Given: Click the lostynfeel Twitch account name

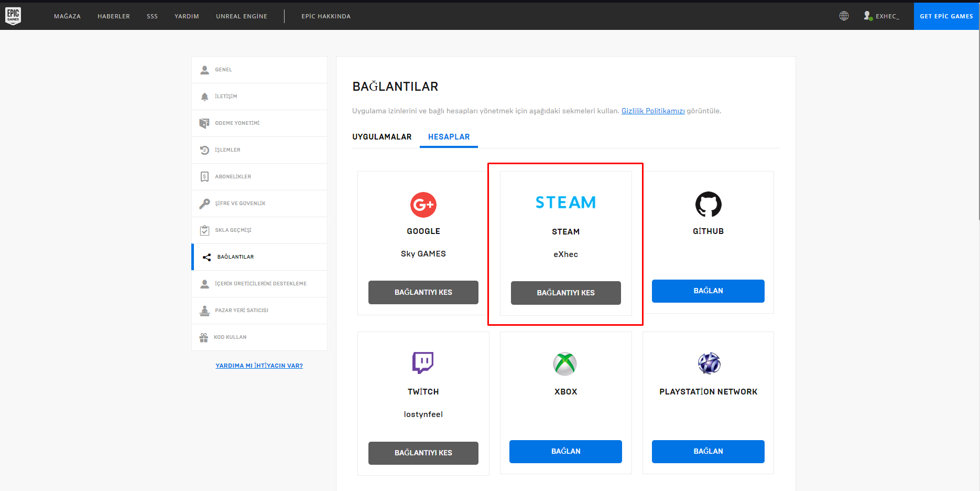Looking at the screenshot, I should [423, 414].
